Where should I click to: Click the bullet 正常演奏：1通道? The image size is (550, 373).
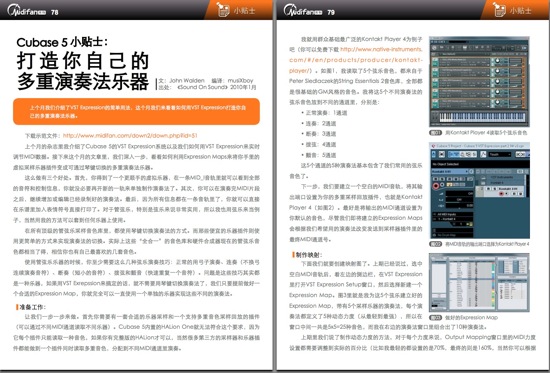[324, 113]
